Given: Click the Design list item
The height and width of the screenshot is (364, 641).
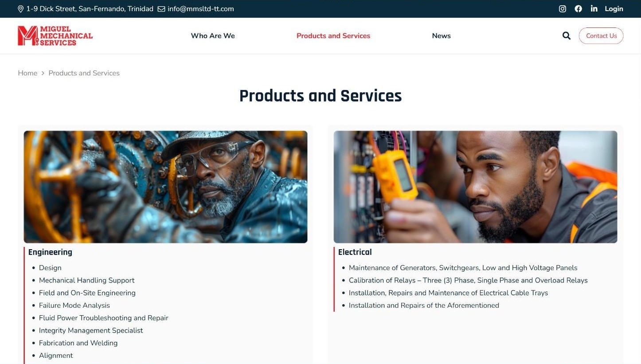Looking at the screenshot, I should click(50, 268).
